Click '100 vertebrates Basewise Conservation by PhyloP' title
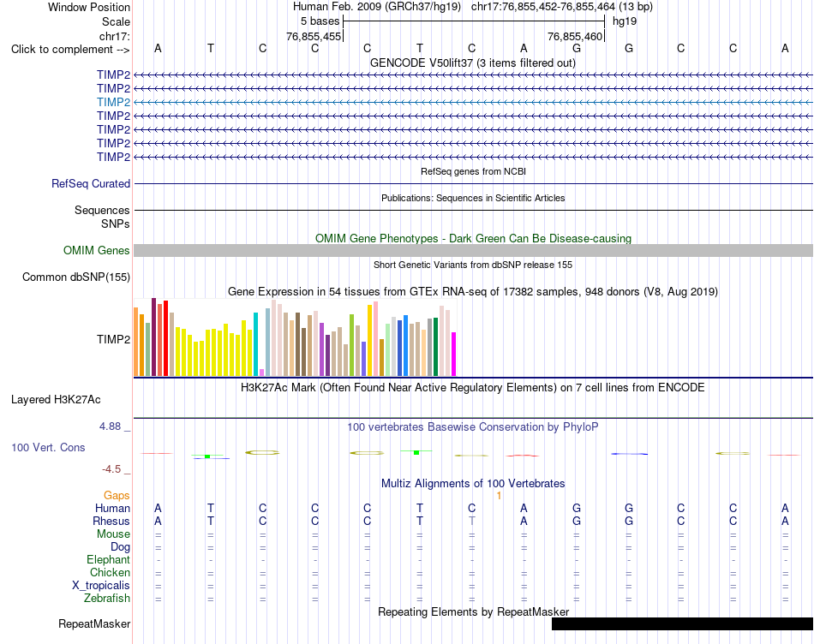This screenshot has height=644, width=814. click(473, 427)
